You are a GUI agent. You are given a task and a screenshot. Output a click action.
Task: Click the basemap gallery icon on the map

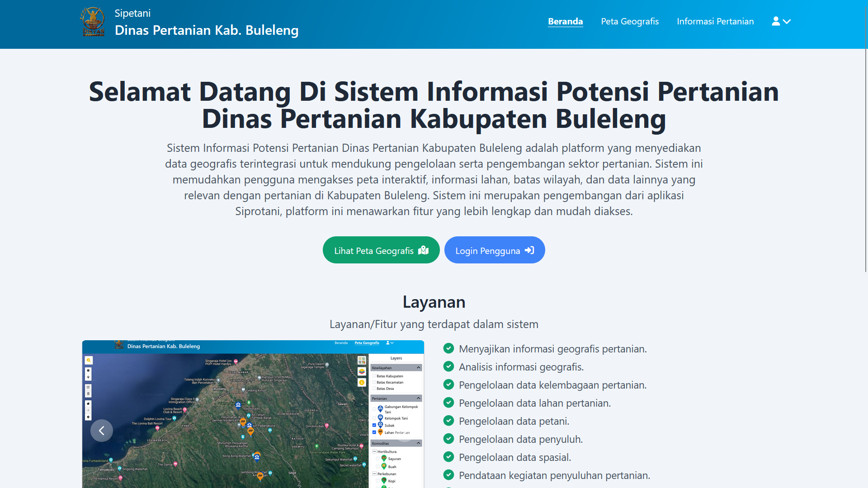362,360
